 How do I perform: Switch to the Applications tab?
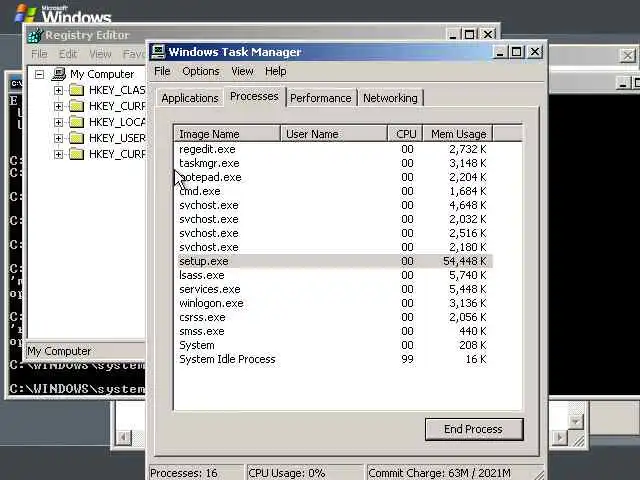click(x=190, y=98)
